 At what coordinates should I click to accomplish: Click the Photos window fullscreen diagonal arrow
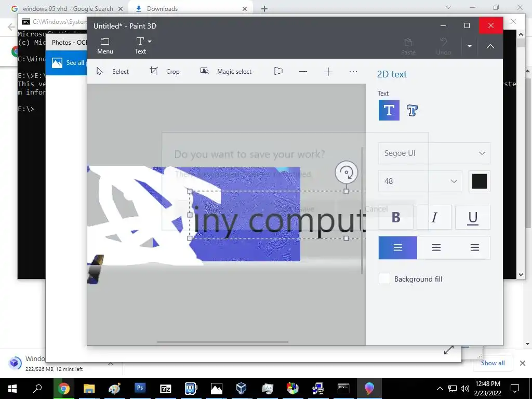click(448, 350)
